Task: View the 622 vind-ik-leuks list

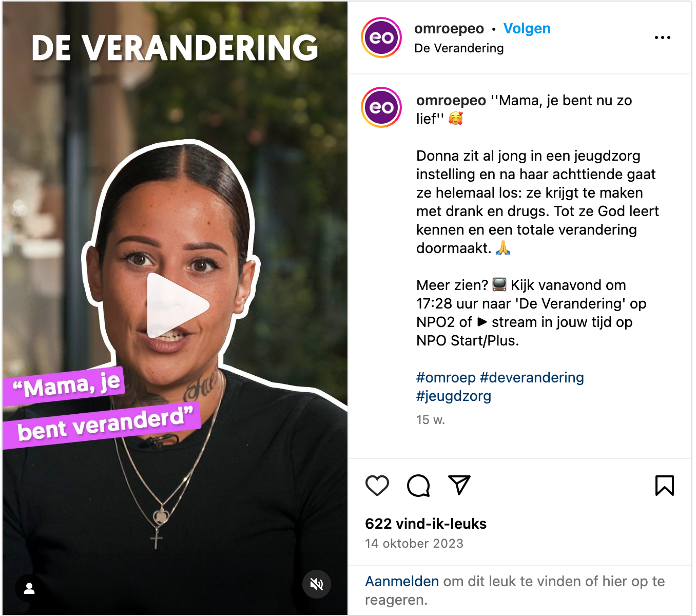Action: pos(426,524)
